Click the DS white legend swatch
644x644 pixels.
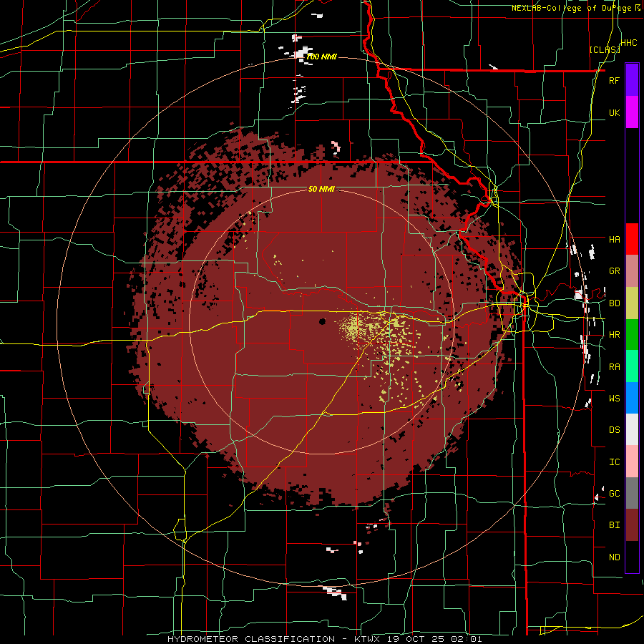point(632,429)
